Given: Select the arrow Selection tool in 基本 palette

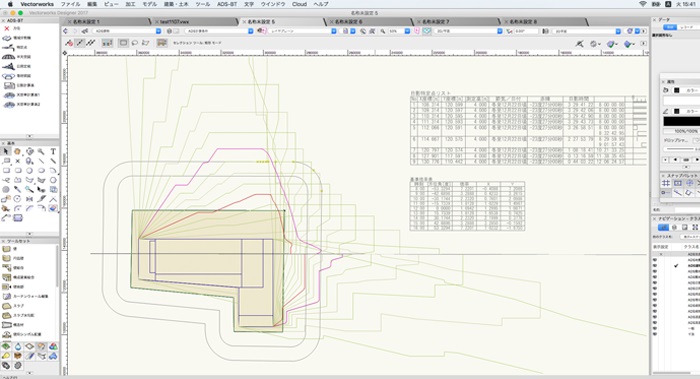Looking at the screenshot, I should coord(6,151).
